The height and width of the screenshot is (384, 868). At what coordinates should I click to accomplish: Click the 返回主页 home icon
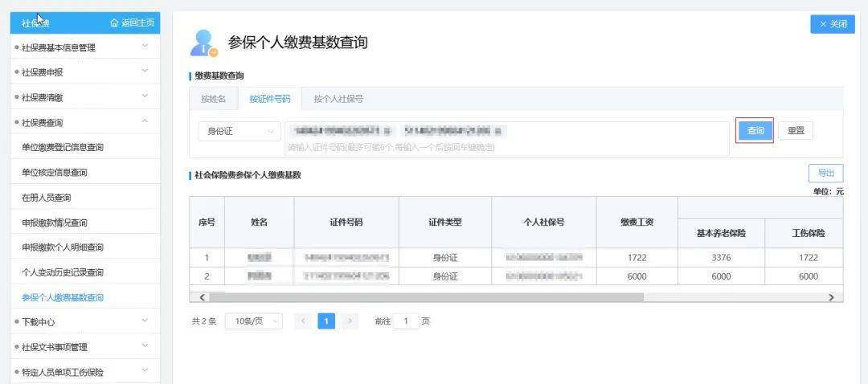tap(114, 23)
